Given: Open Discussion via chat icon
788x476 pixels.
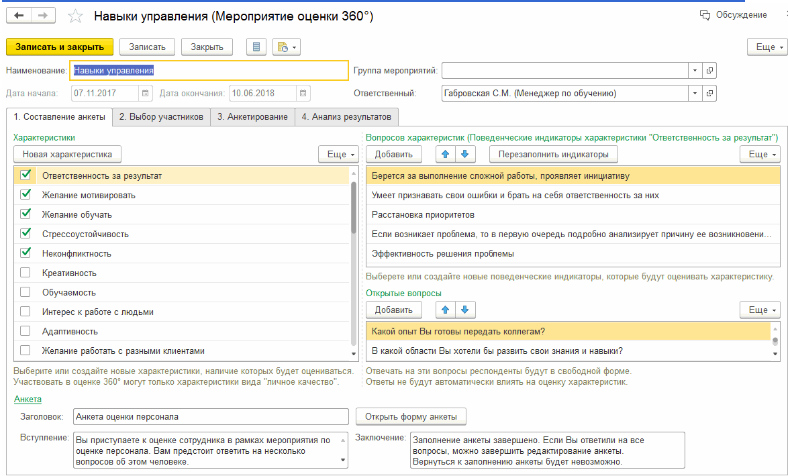Looking at the screenshot, I should click(x=705, y=15).
